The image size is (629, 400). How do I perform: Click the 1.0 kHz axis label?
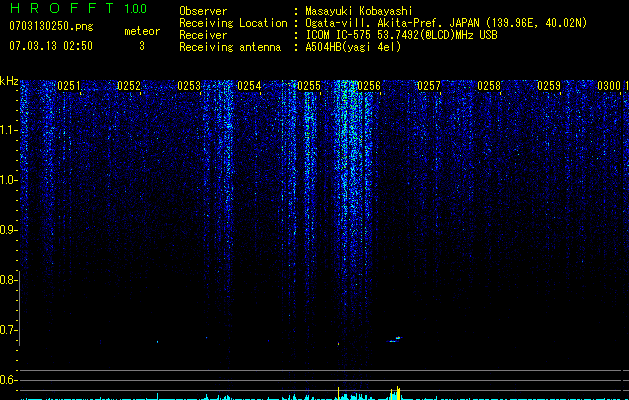click(9, 180)
